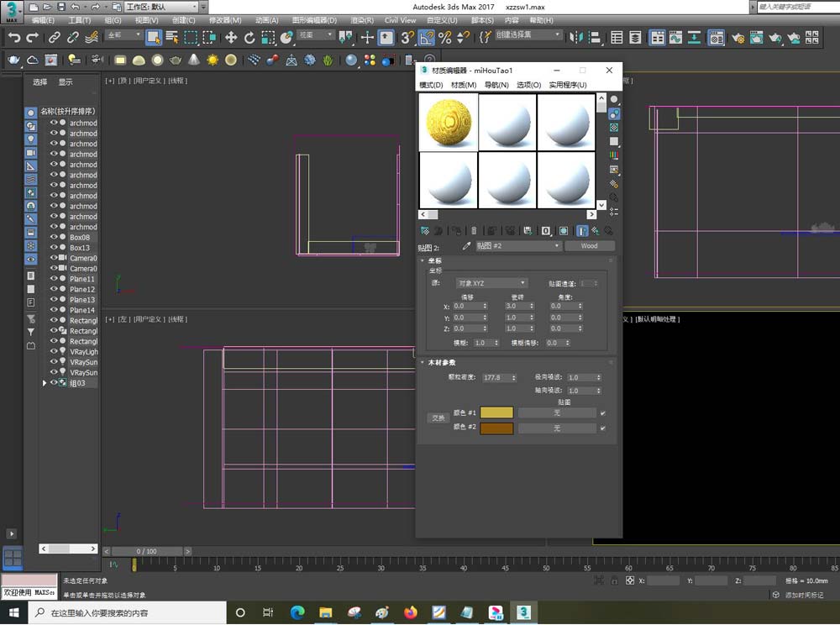Toggle the lights filter in scene explorer
The image size is (840, 625).
tap(30, 139)
